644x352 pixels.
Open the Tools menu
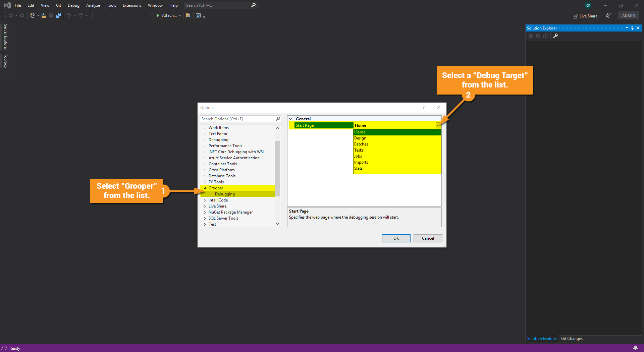coord(111,5)
